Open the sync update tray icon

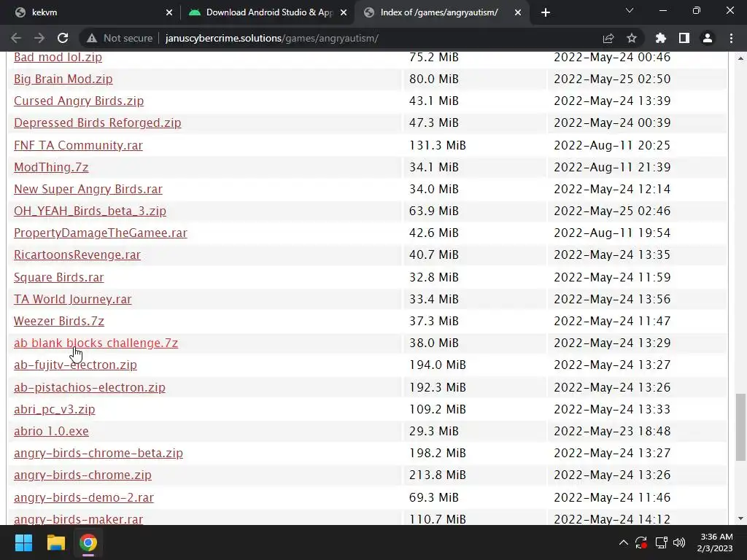coord(641,542)
